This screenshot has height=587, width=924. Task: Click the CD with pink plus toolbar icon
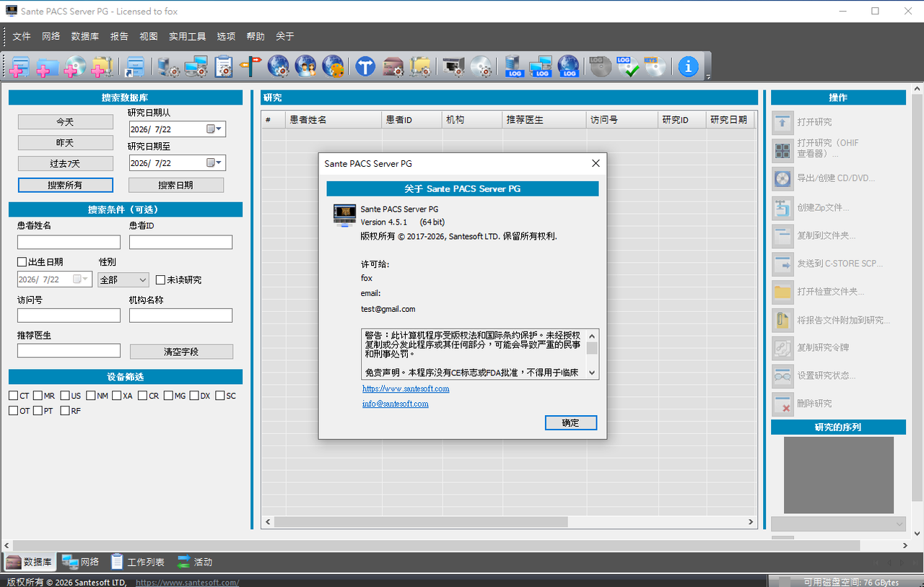point(74,66)
